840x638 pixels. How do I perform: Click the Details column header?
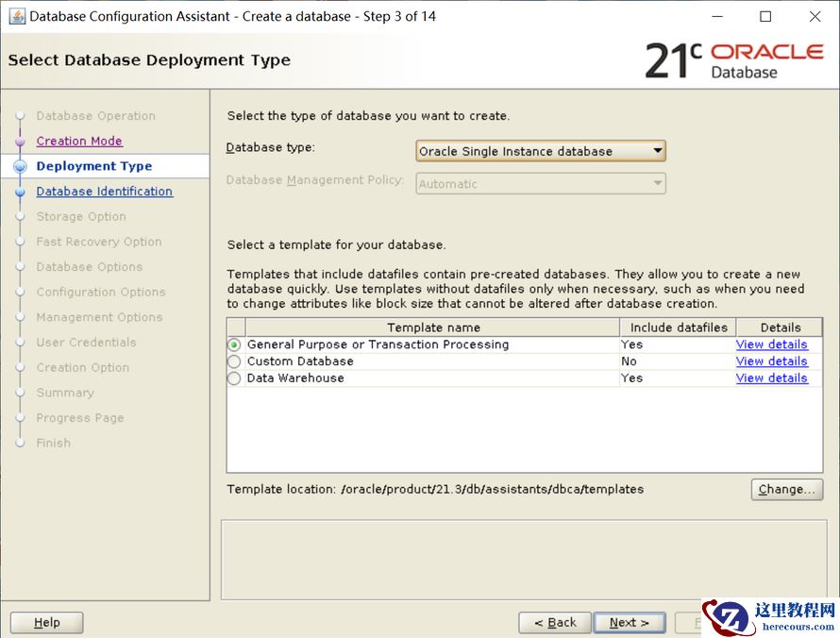click(780, 327)
